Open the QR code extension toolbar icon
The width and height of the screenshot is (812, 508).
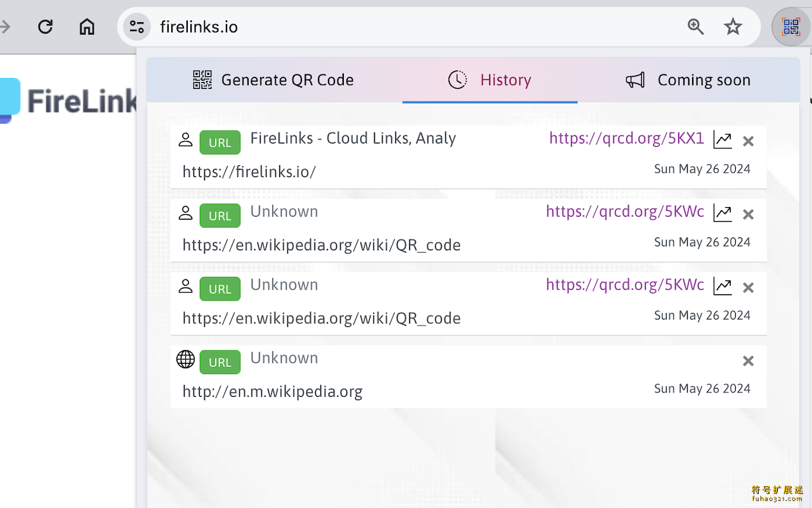(790, 27)
